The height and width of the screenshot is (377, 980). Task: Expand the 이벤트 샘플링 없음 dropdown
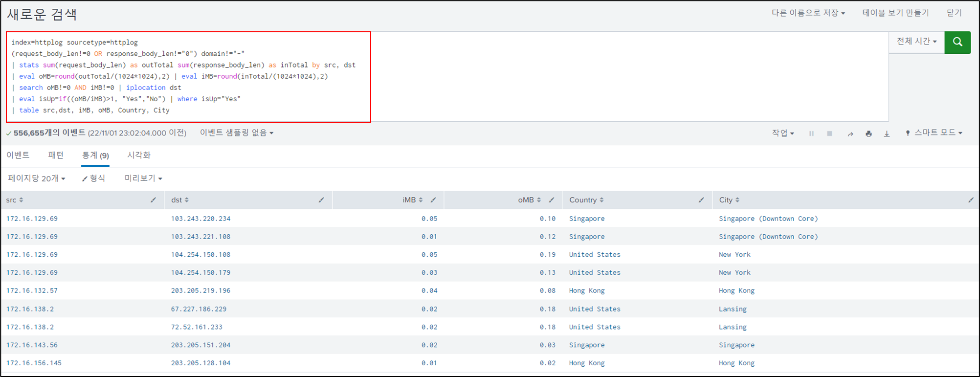tap(237, 133)
